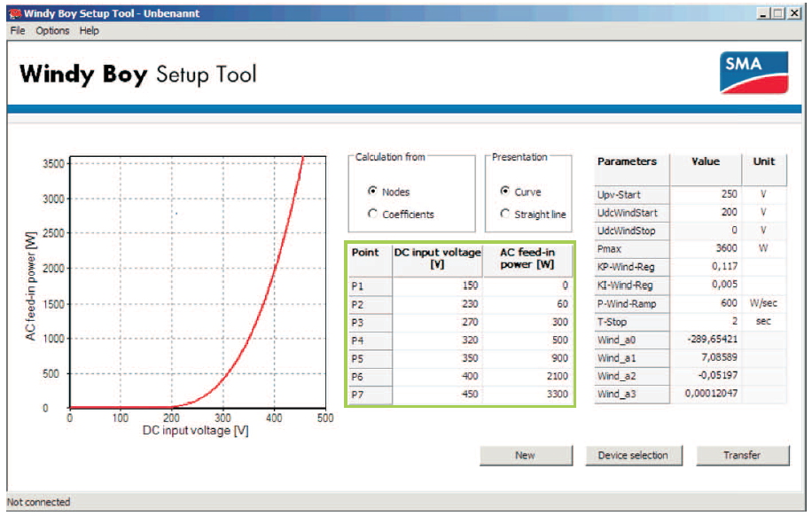Select the Wind_a0 parameter name

tap(632, 340)
